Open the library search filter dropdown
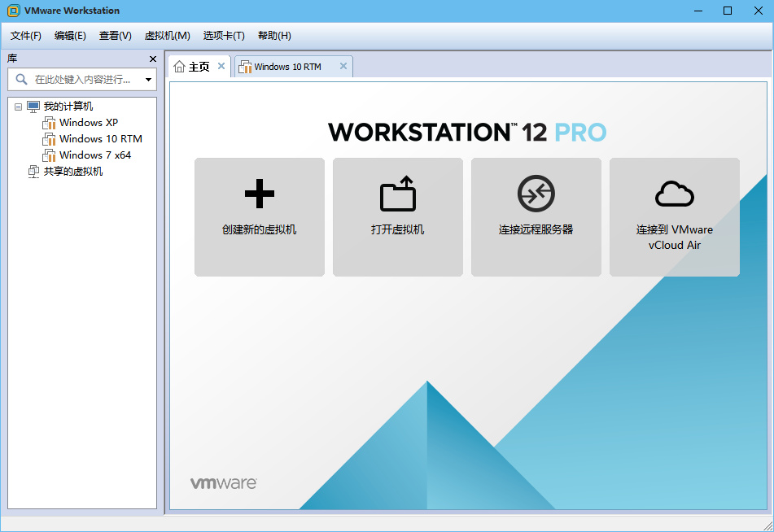Viewport: 774px width, 532px height. [x=148, y=80]
